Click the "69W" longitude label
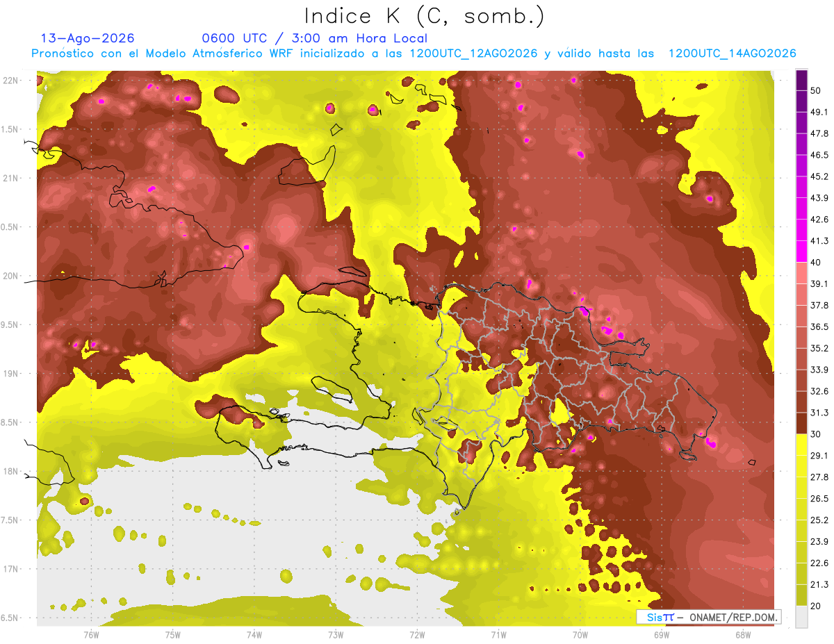Image resolution: width=834 pixels, height=644 pixels. [x=661, y=635]
